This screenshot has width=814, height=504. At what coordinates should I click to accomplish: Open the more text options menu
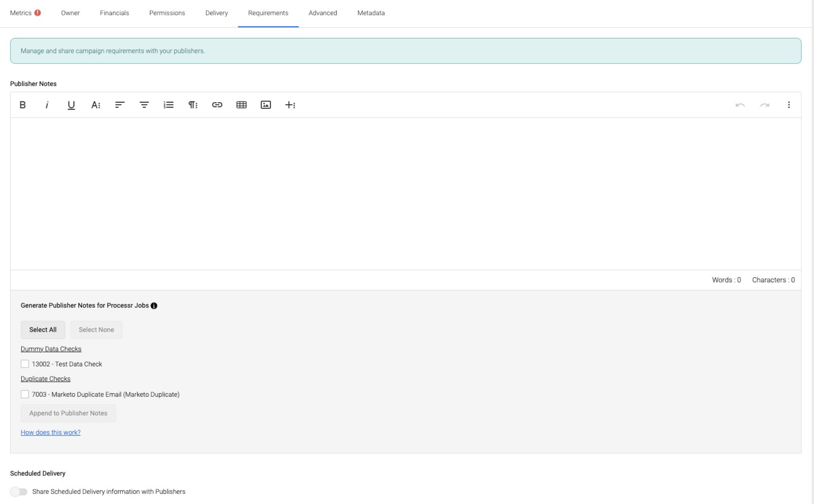pyautogui.click(x=95, y=105)
